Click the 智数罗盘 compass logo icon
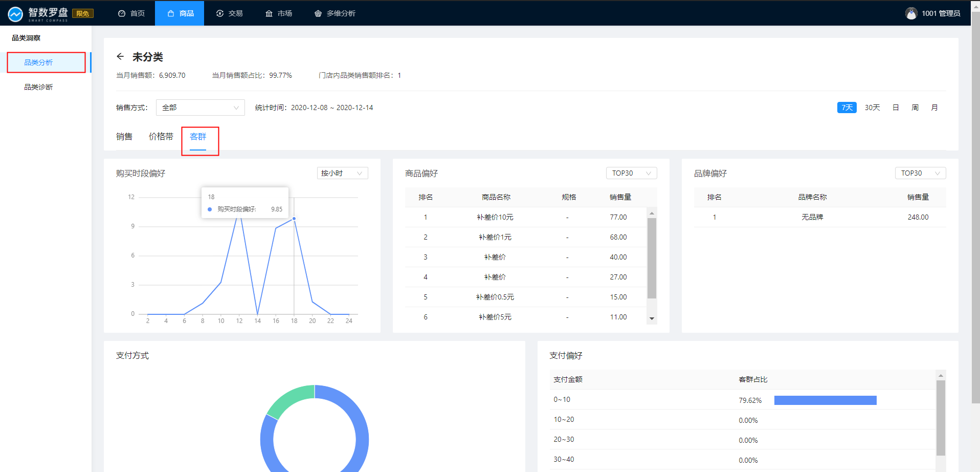980x472 pixels. click(15, 14)
